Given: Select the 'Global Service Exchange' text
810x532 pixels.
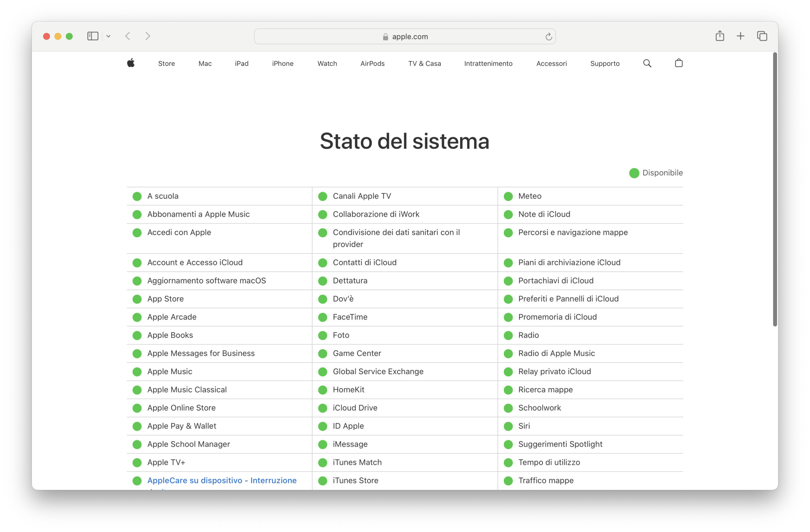Looking at the screenshot, I should coord(378,371).
